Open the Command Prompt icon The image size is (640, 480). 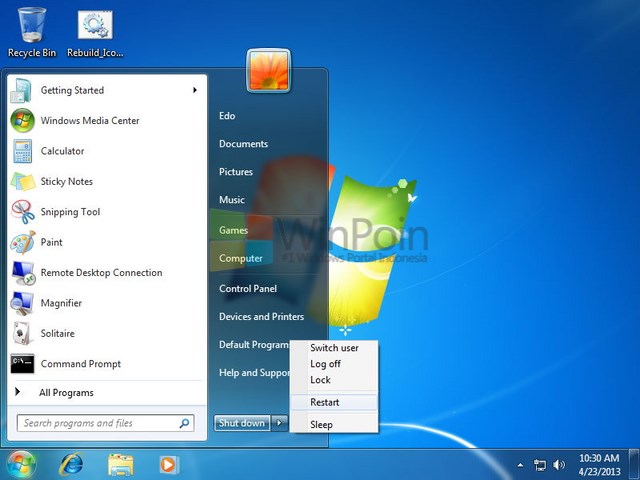point(22,364)
